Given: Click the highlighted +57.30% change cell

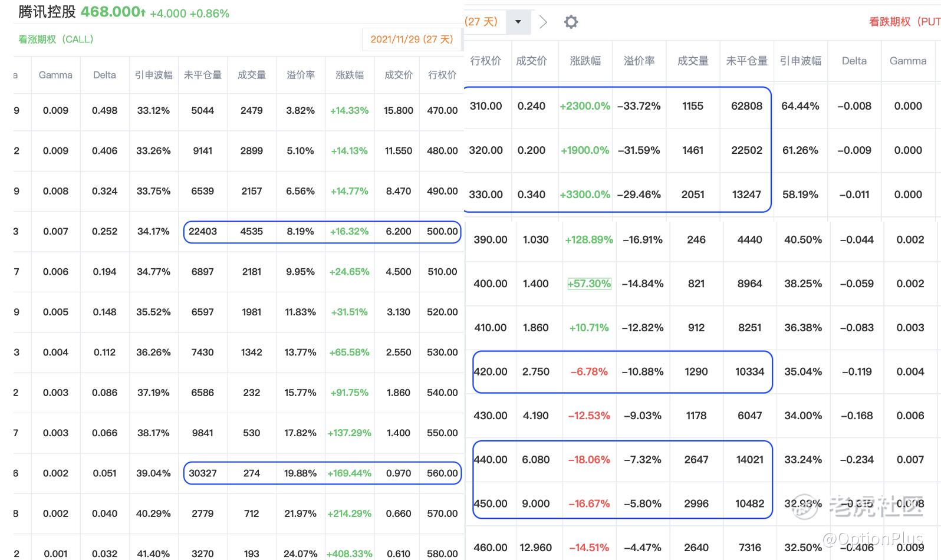Looking at the screenshot, I should (589, 284).
